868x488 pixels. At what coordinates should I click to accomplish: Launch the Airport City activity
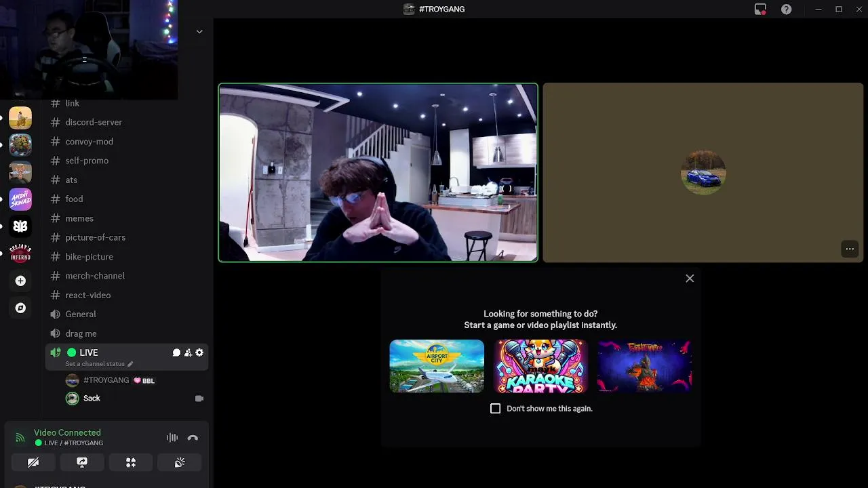point(437,366)
